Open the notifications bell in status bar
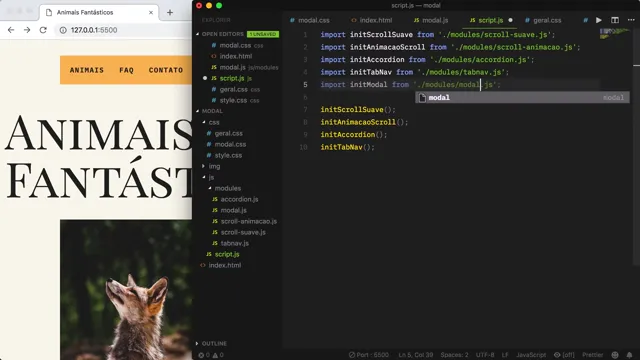The height and width of the screenshot is (360, 640). click(x=629, y=355)
